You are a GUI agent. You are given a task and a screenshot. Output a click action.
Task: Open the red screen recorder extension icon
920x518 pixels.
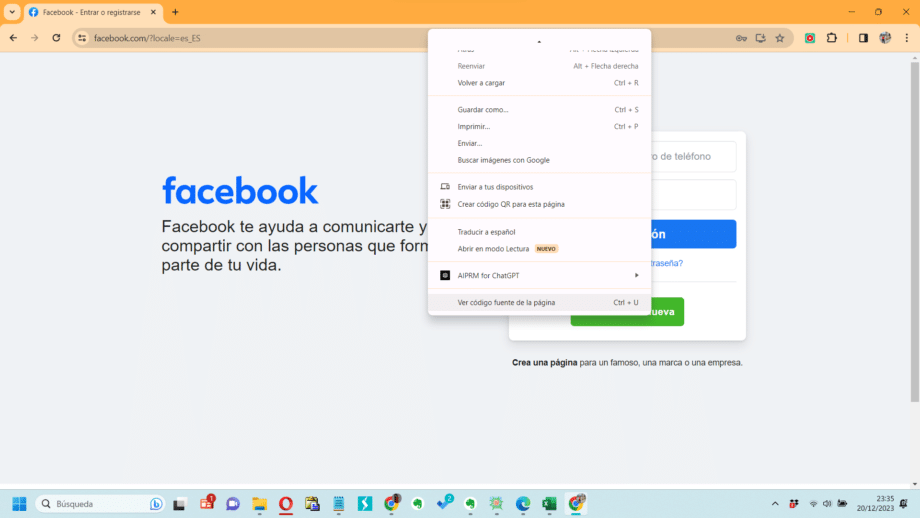[810, 38]
